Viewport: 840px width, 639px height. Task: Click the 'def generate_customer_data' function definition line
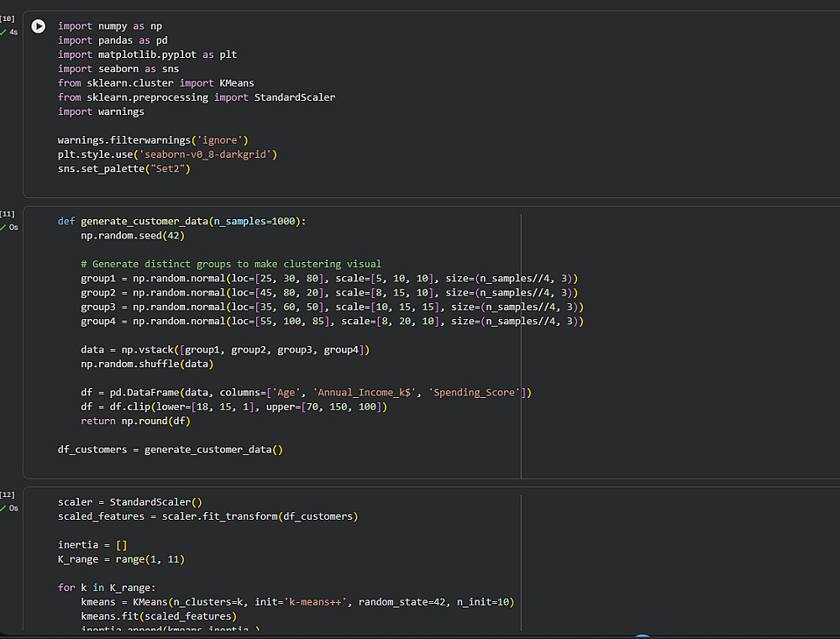[x=182, y=221]
